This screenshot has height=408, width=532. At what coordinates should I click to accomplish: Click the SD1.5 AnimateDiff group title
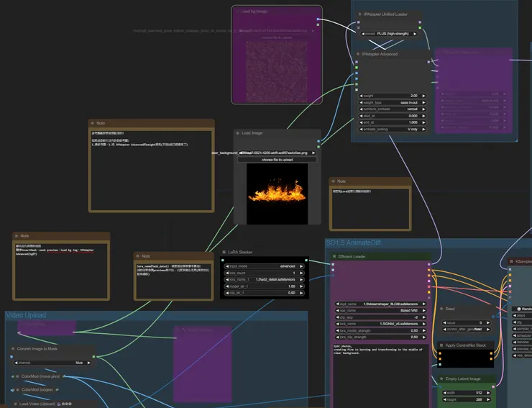354,242
